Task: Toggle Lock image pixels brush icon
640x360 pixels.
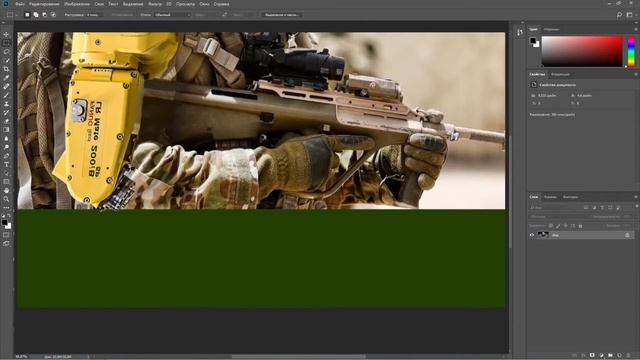Action: [x=558, y=226]
